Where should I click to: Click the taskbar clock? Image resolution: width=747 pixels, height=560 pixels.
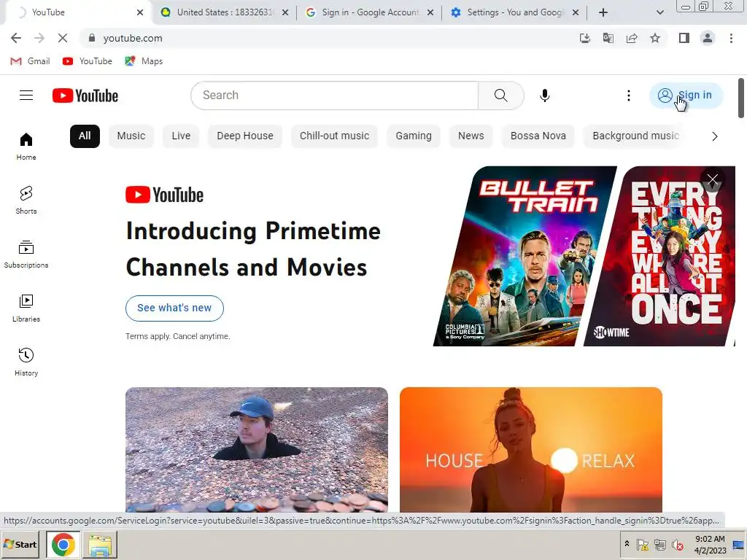[710, 544]
